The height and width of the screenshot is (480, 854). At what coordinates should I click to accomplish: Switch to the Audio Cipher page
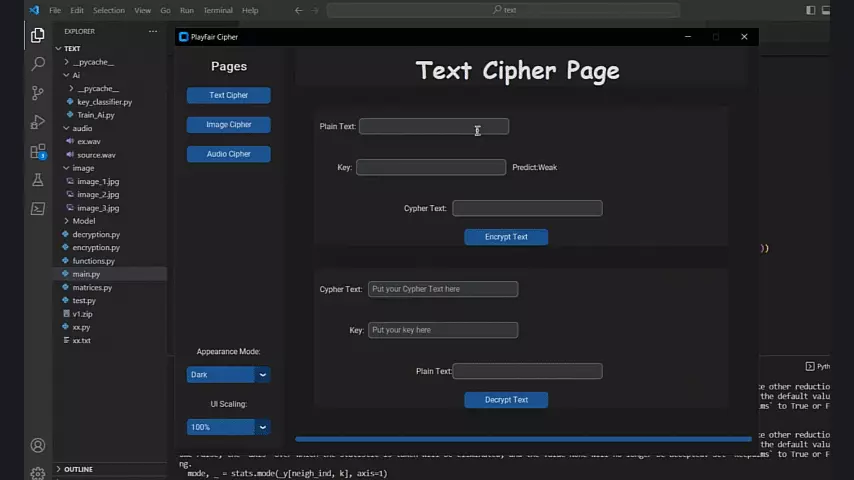228,154
